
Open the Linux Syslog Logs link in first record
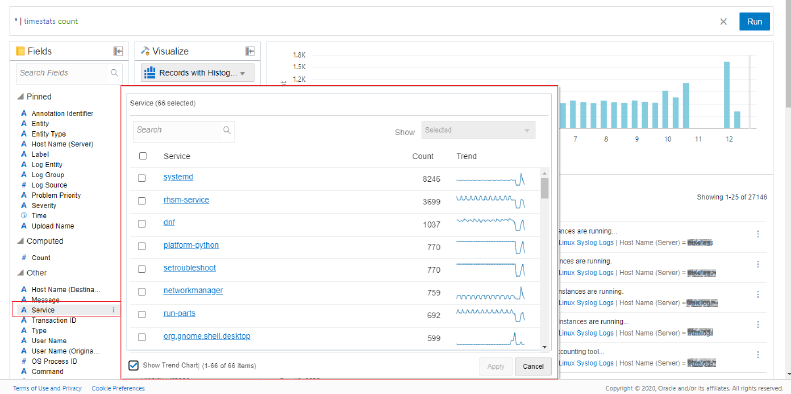586,243
